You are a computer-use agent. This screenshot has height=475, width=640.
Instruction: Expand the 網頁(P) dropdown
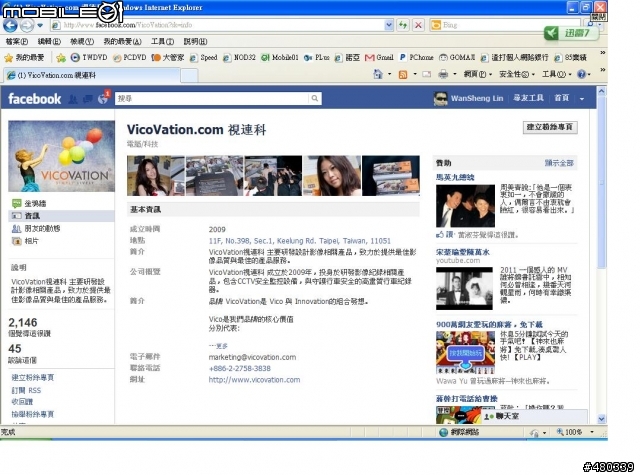(478, 74)
